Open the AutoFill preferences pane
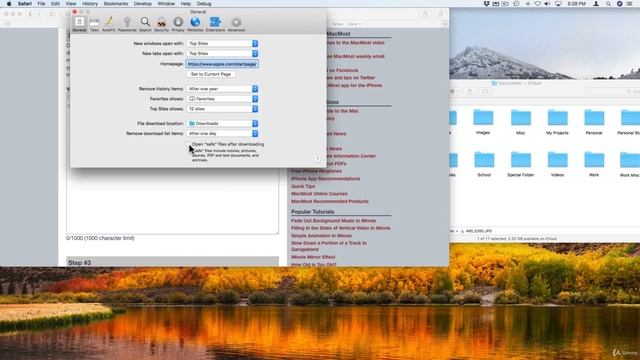The image size is (640, 360). pyautogui.click(x=109, y=24)
